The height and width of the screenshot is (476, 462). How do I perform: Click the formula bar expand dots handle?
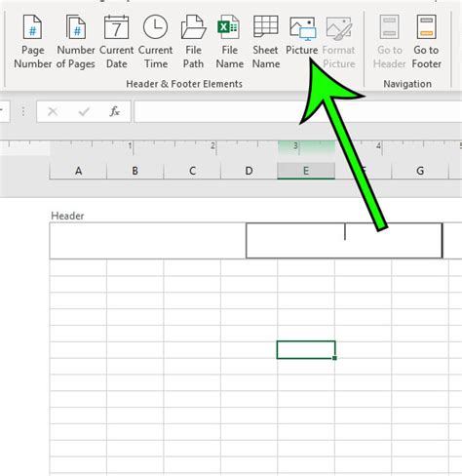click(x=23, y=111)
